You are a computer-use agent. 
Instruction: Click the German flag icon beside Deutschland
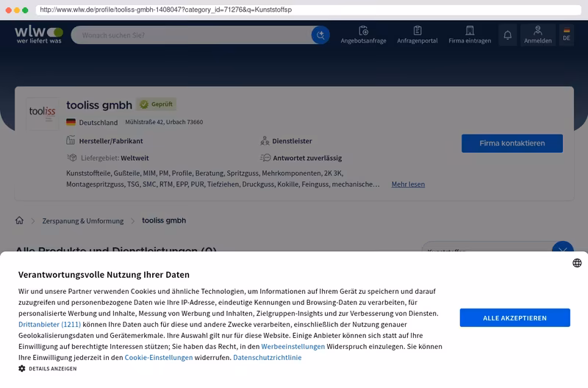pos(71,122)
